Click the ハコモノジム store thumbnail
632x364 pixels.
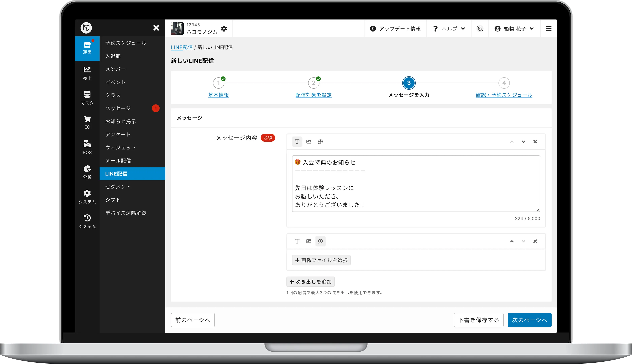tap(177, 28)
